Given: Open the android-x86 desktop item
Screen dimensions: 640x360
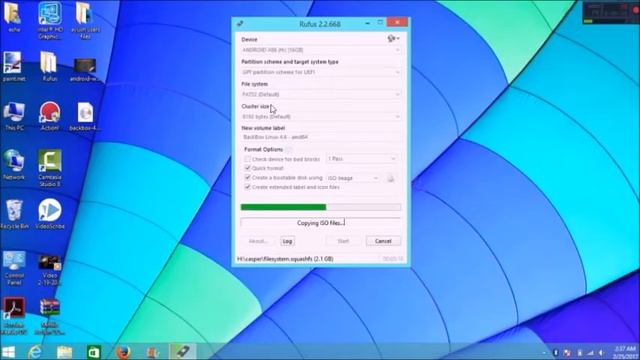Looking at the screenshot, I should (x=85, y=69).
